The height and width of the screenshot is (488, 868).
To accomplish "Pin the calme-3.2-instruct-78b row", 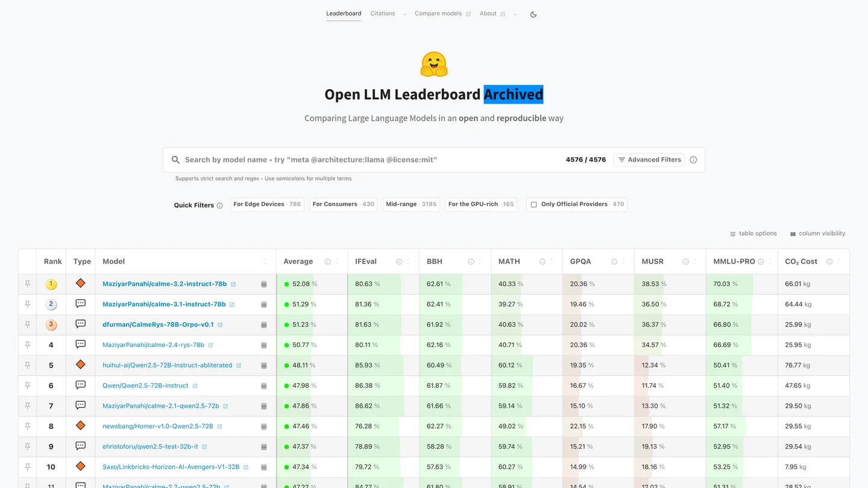I will 27,284.
